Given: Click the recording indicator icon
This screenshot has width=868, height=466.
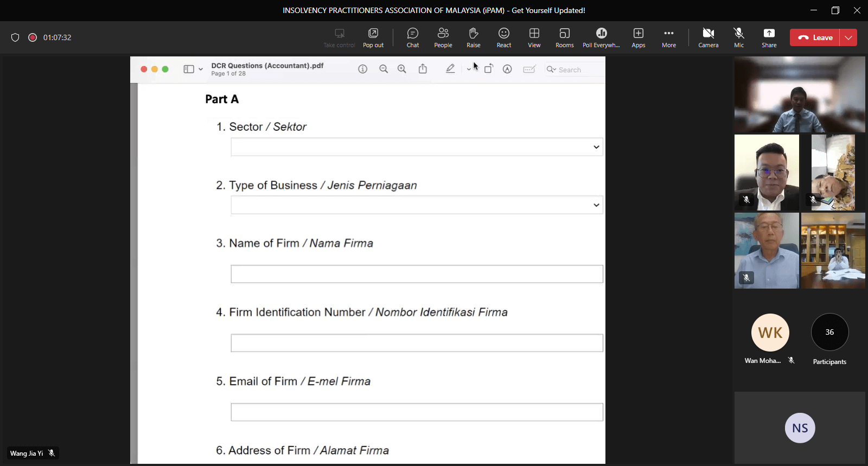Looking at the screenshot, I should [x=33, y=37].
